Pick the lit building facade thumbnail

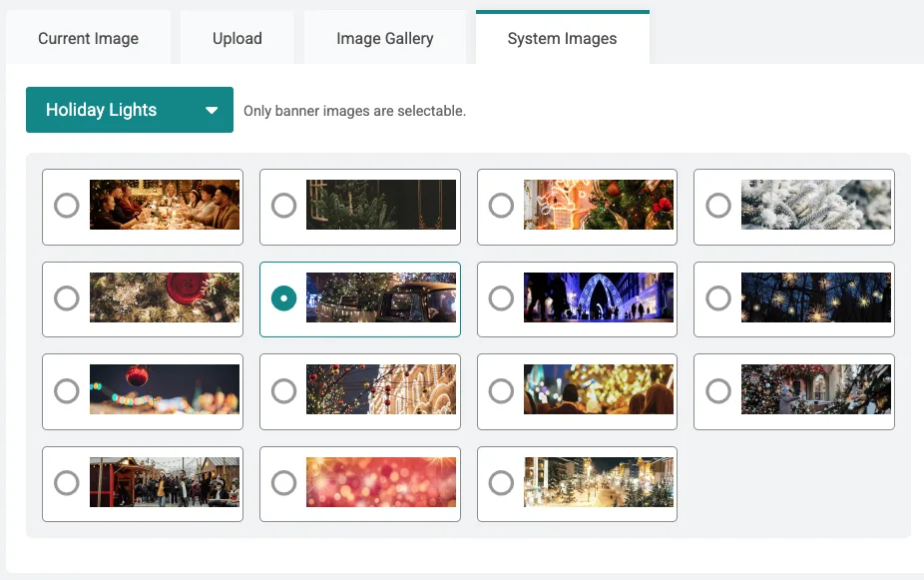(x=381, y=389)
